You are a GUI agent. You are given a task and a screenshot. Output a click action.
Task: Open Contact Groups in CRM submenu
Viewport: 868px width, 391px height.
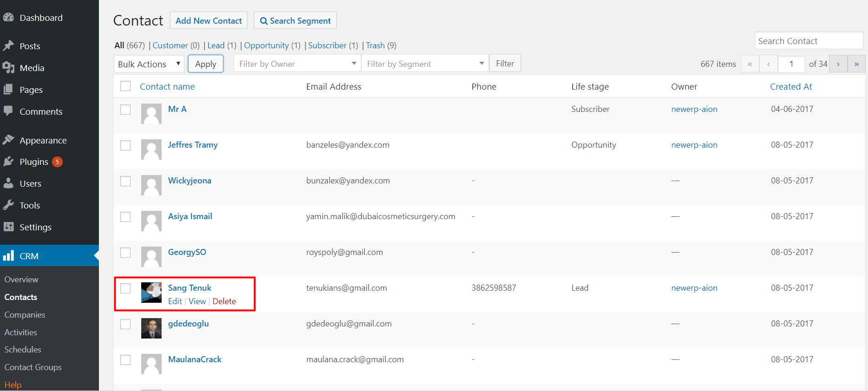33,367
